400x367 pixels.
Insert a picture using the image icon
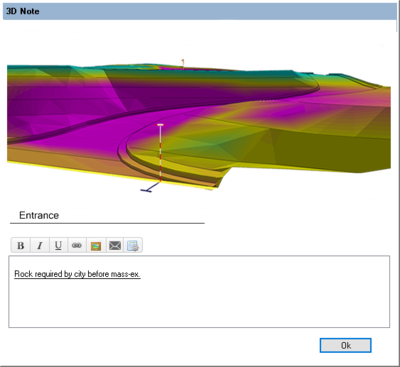(96, 246)
